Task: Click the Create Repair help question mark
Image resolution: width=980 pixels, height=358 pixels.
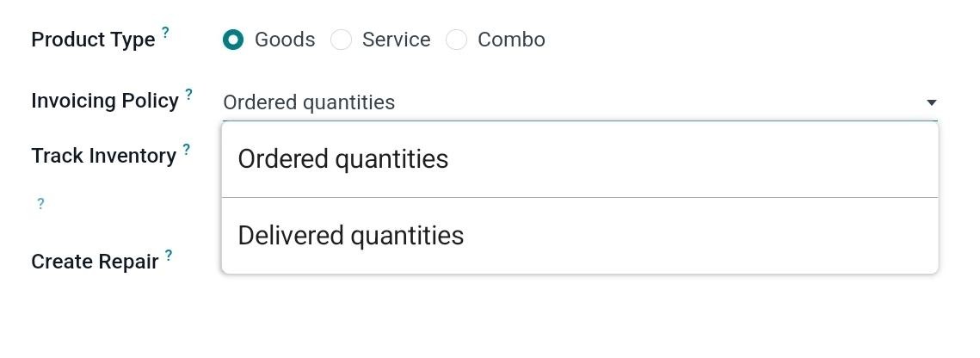Action: pos(169,256)
